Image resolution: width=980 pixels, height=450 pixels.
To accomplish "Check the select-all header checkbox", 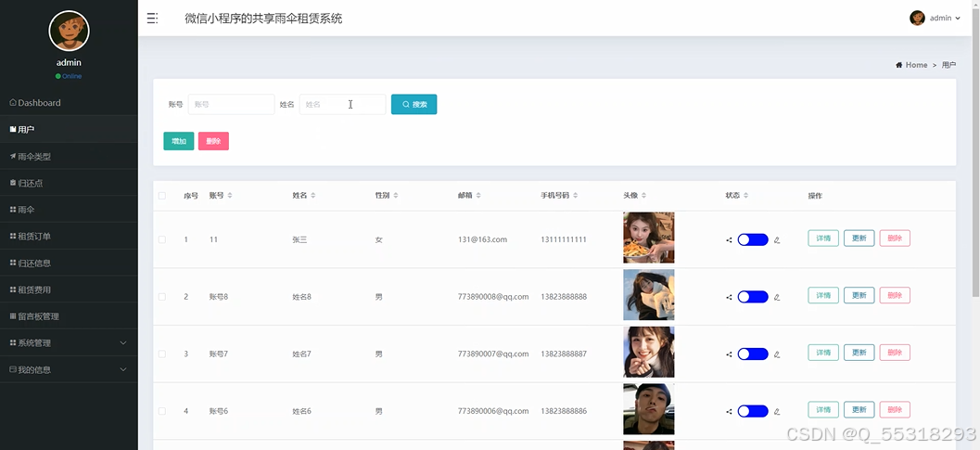I will pyautogui.click(x=162, y=196).
